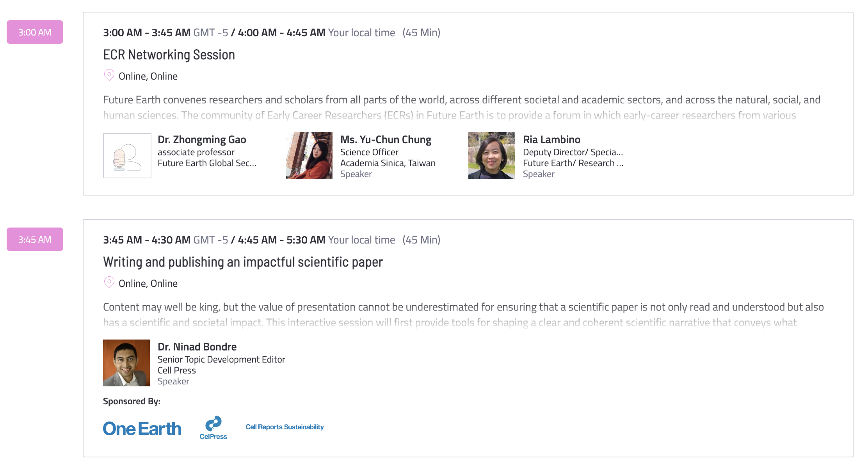This screenshot has height=473, width=868.
Task: Open Writing and publishing an impactful scientific paper
Action: (x=243, y=262)
